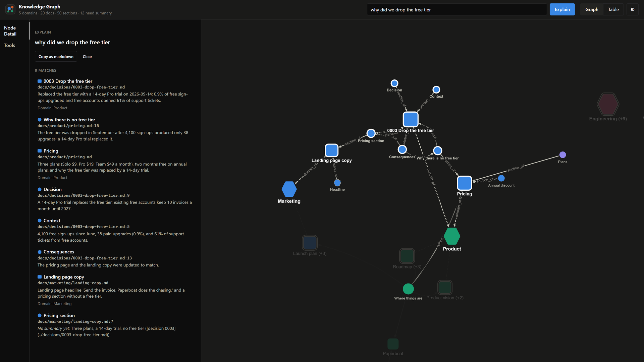
Task: Toggle the dark/light theme button
Action: click(633, 9)
